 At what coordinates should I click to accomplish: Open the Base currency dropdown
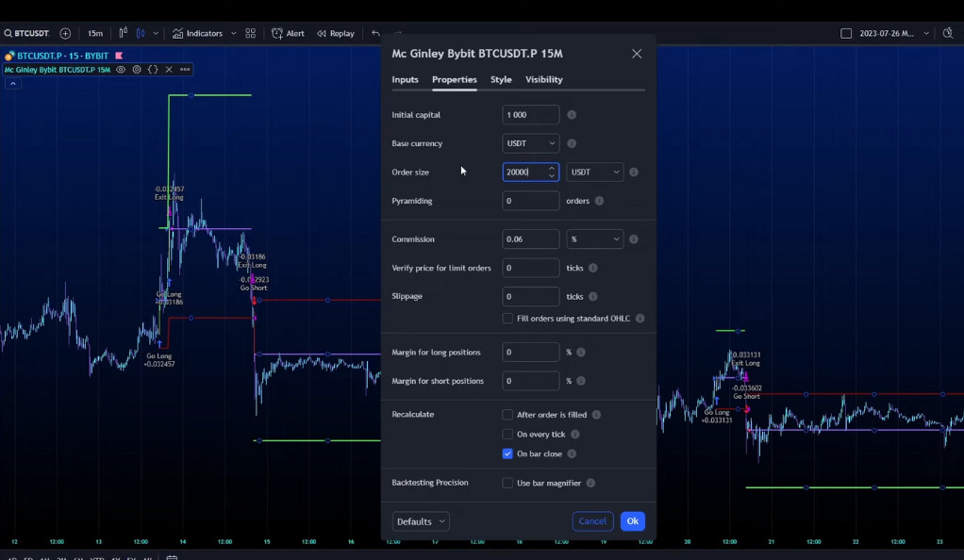530,143
